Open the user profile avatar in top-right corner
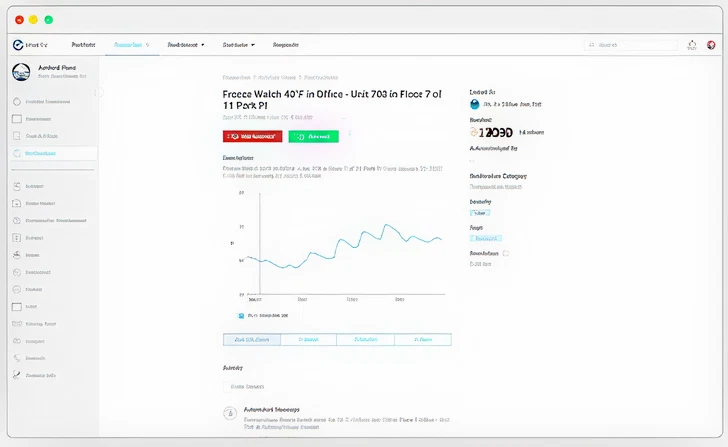The image size is (728, 447). click(711, 45)
